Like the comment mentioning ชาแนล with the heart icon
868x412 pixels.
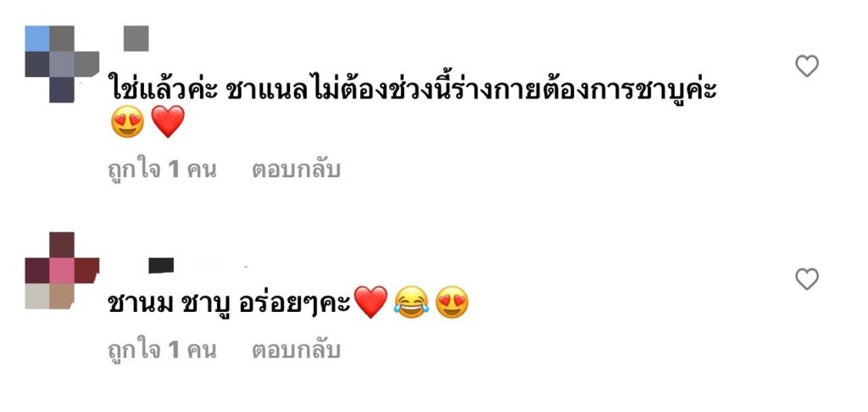click(x=807, y=66)
